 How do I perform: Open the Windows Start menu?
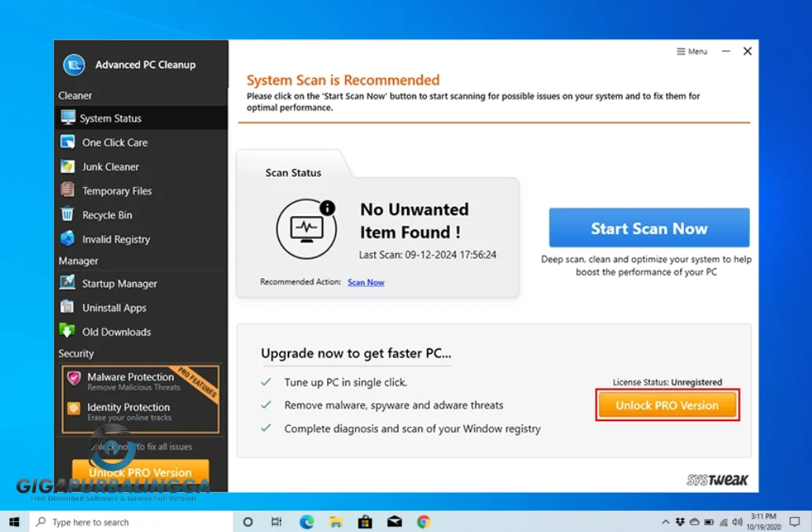(14, 522)
